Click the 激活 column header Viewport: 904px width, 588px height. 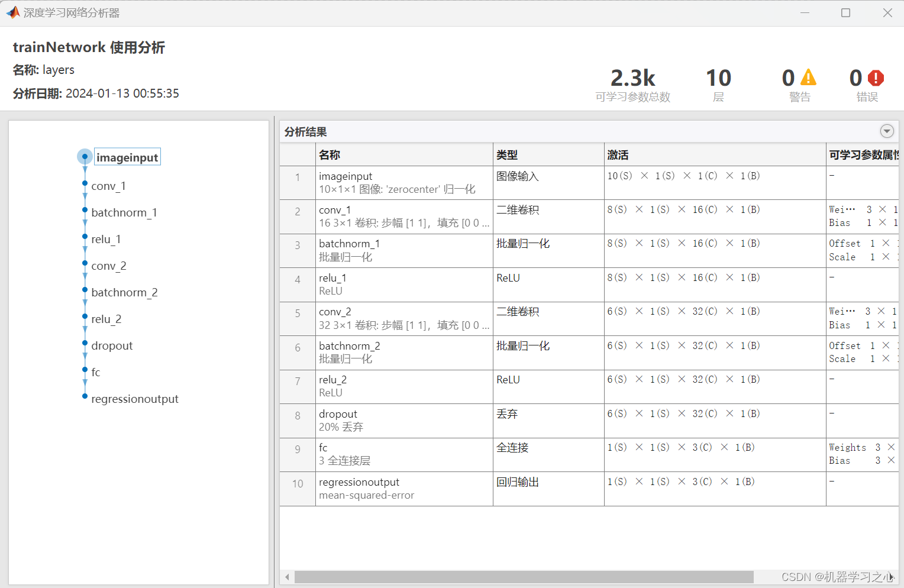point(715,154)
